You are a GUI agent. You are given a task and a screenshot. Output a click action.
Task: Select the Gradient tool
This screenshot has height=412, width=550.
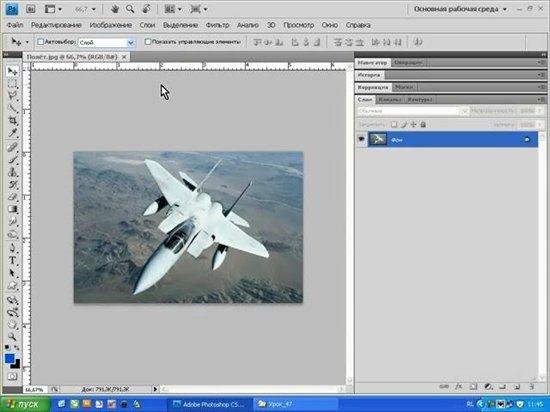coord(12,209)
